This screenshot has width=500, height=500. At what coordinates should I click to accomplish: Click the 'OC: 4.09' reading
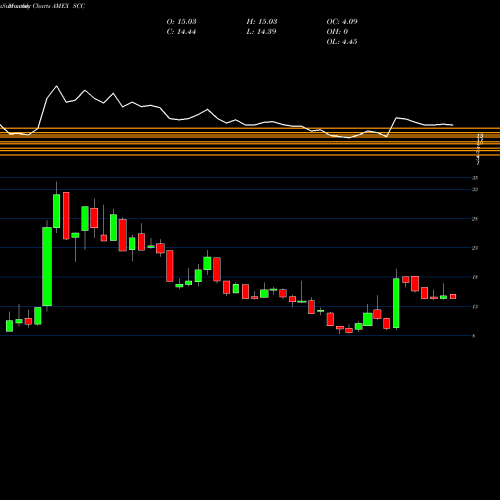[342, 22]
